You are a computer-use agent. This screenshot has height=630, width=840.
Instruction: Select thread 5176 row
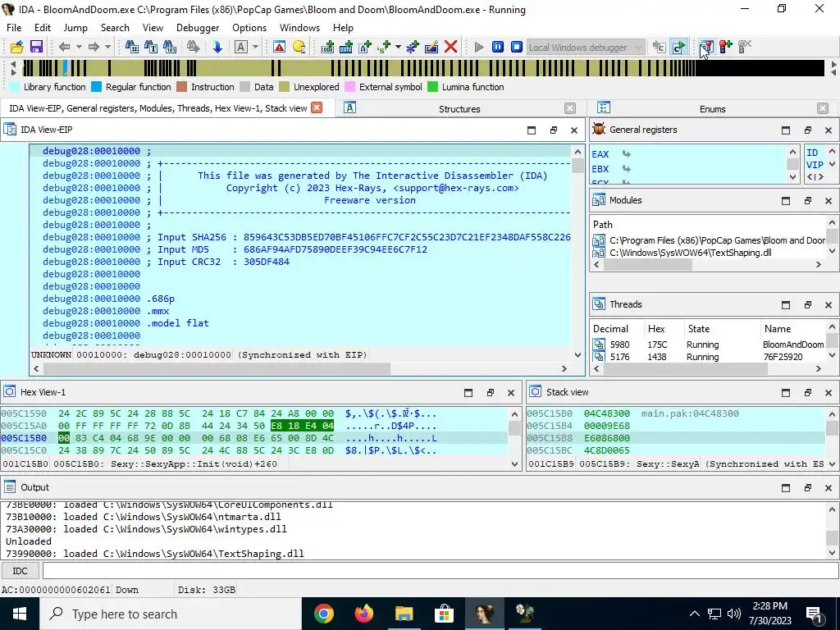tap(708, 357)
